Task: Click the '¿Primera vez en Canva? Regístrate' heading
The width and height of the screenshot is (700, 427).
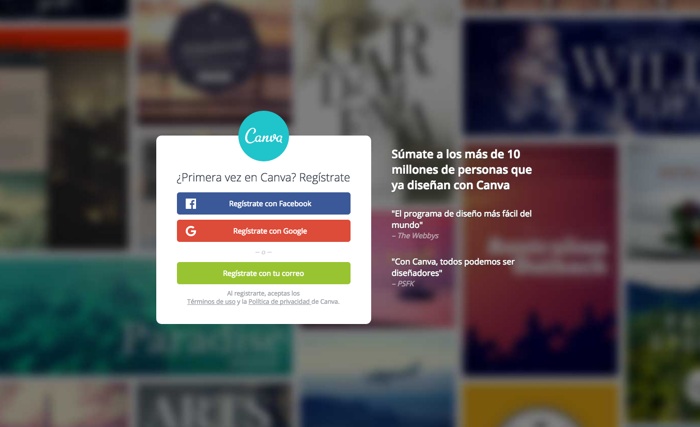Action: tap(263, 178)
